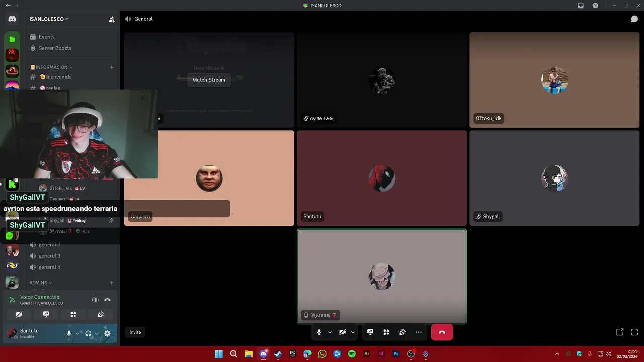Screen dimensions: 644x362
Task: Add channel to ADMINS category
Action: tap(111, 283)
